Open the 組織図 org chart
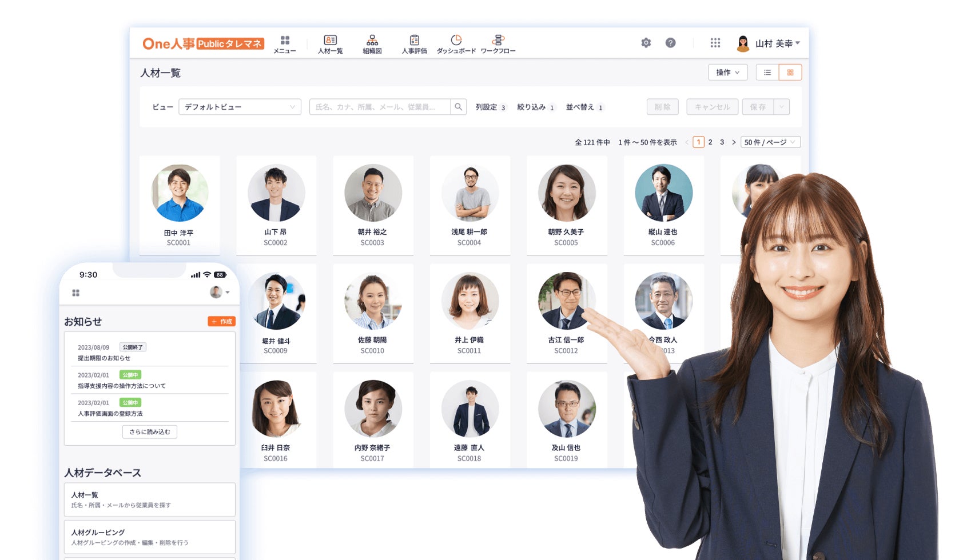Image resolution: width=963 pixels, height=560 pixels. tap(372, 44)
